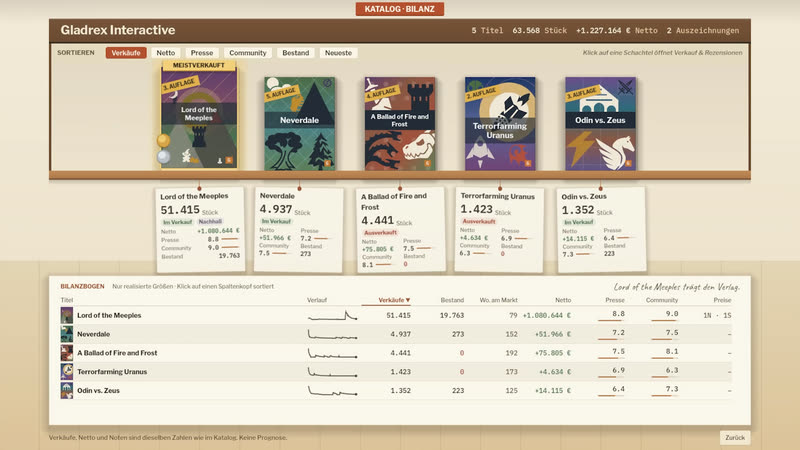800x450 pixels.
Task: Click the Lord of the Meeples sales sparkline
Action: coord(332,316)
